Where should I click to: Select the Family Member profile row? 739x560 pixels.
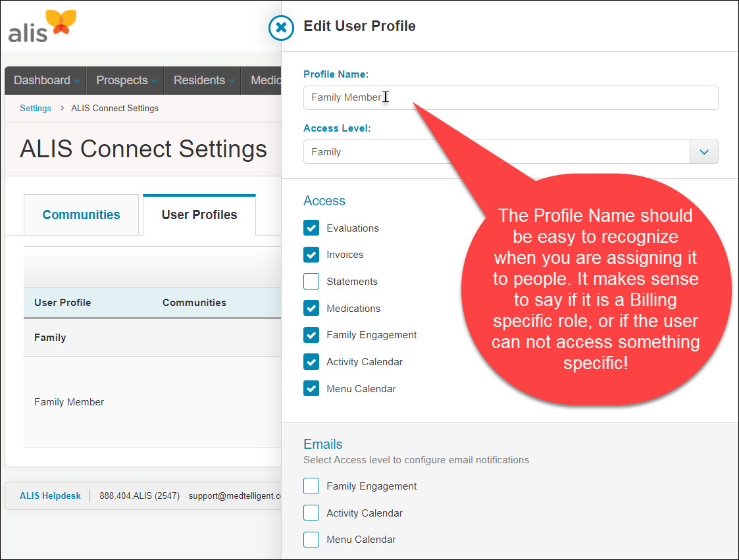click(x=152, y=401)
